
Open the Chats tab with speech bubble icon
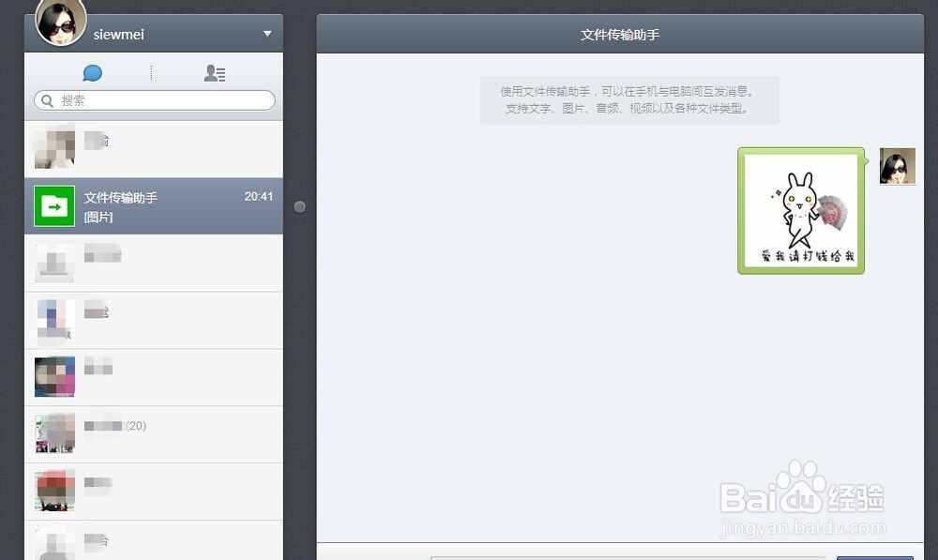pos(92,72)
